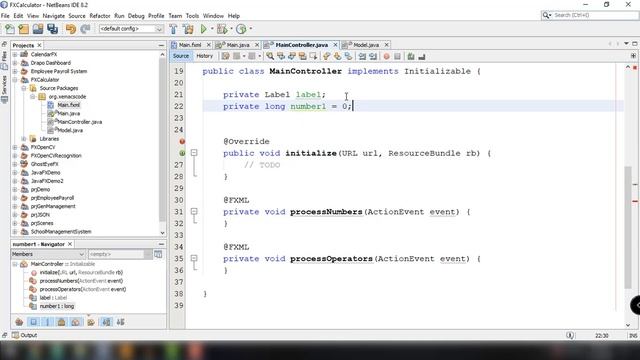Click the search input field at top right
Image resolution: width=640 pixels, height=360 pixels.
click(x=589, y=15)
